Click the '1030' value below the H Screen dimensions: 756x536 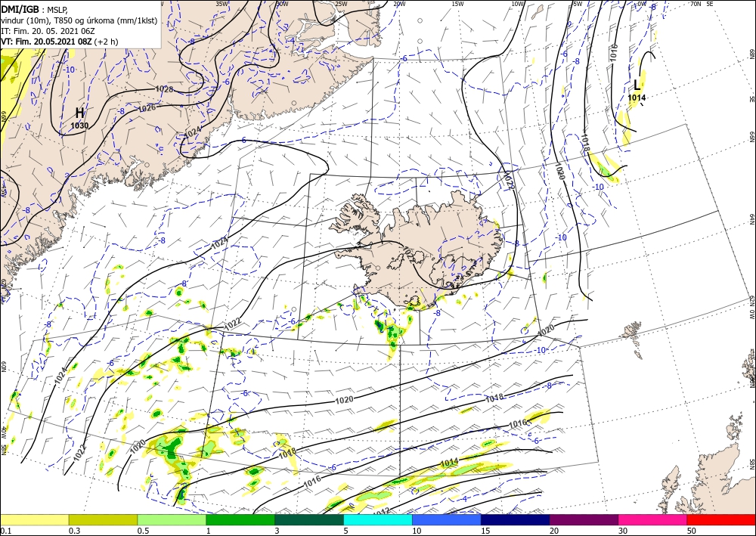[79, 125]
